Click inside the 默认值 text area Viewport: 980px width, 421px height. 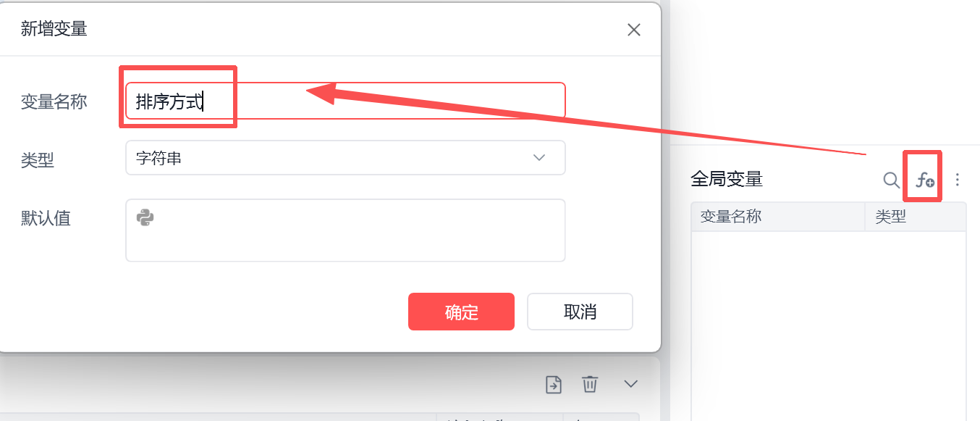tap(345, 230)
